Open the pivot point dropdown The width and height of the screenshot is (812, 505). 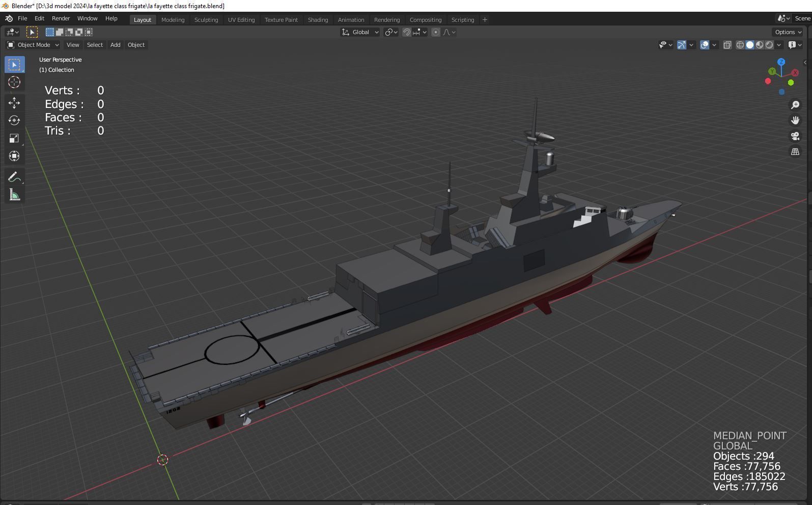tap(391, 32)
